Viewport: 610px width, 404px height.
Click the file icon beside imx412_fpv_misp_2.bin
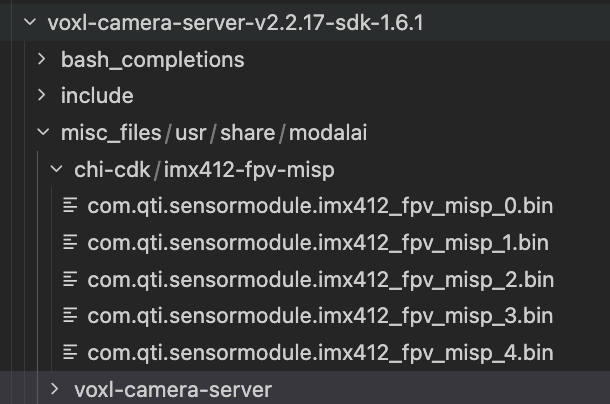(x=70, y=279)
